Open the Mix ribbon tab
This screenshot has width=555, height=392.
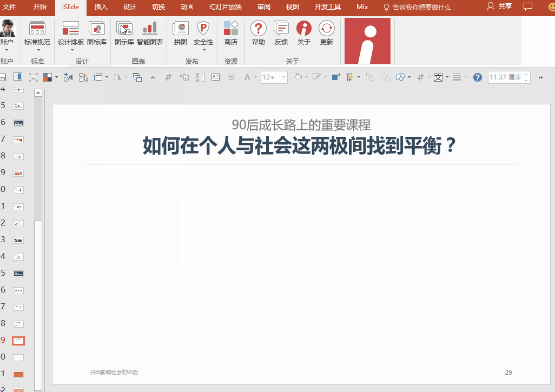point(362,6)
